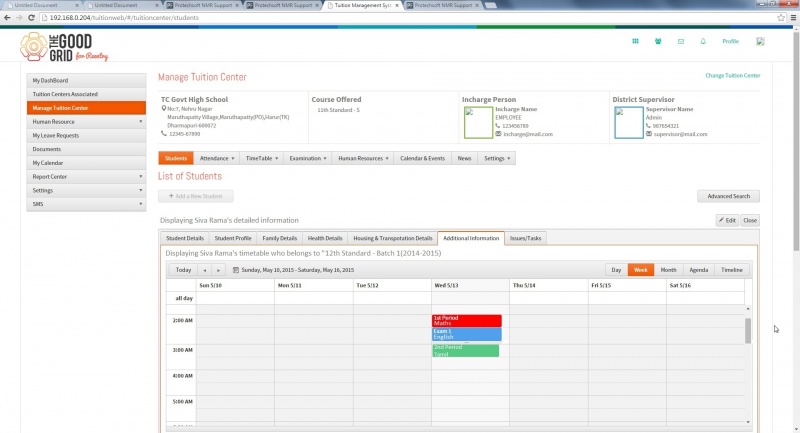Go to previous week with left arrow
Viewport: 800px width, 433px height.
click(x=205, y=270)
